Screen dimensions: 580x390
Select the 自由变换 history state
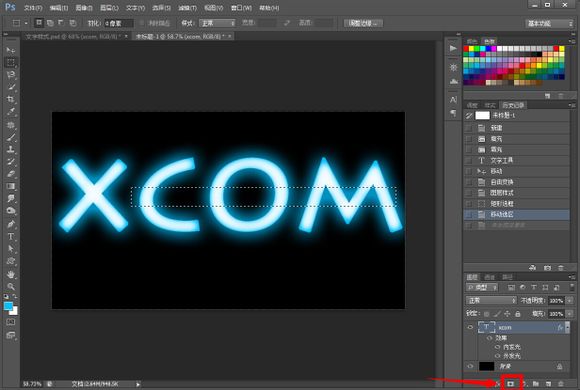516,182
